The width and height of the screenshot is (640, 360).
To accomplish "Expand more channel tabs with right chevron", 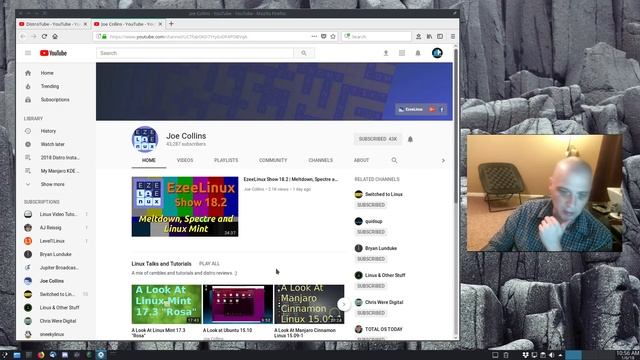I will click(x=443, y=160).
